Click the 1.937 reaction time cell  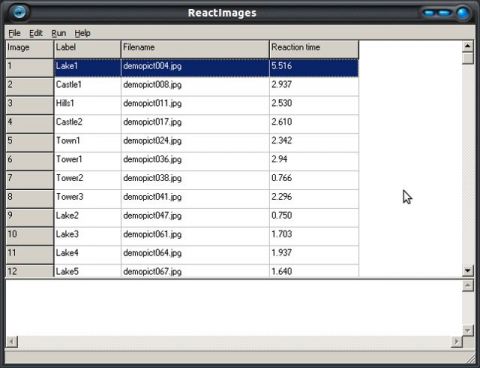click(314, 255)
